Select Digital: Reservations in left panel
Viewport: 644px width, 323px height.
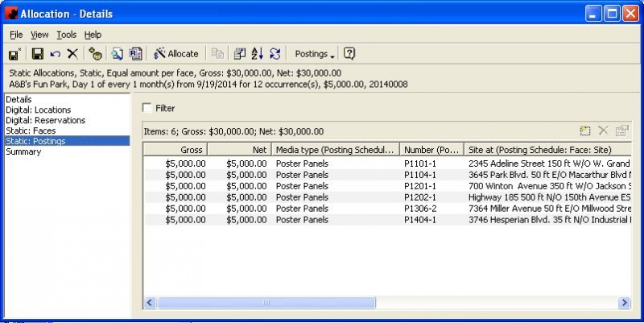(x=45, y=120)
